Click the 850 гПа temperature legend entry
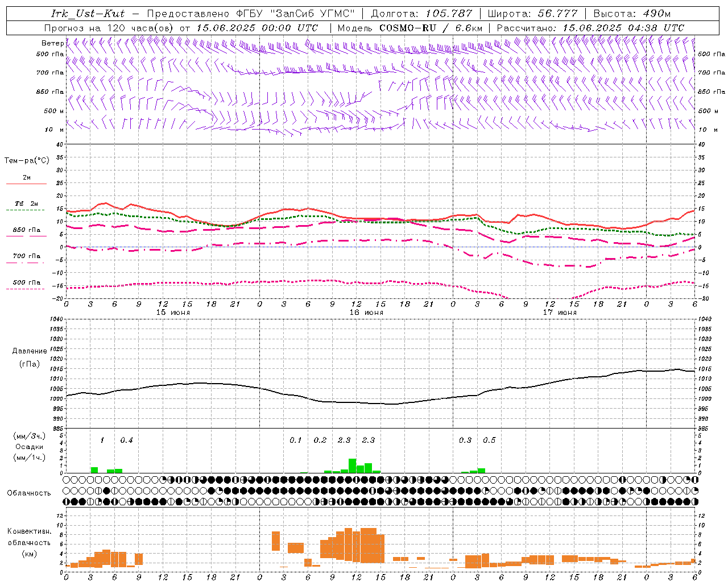Screen dimensions: 728x582 (26, 230)
